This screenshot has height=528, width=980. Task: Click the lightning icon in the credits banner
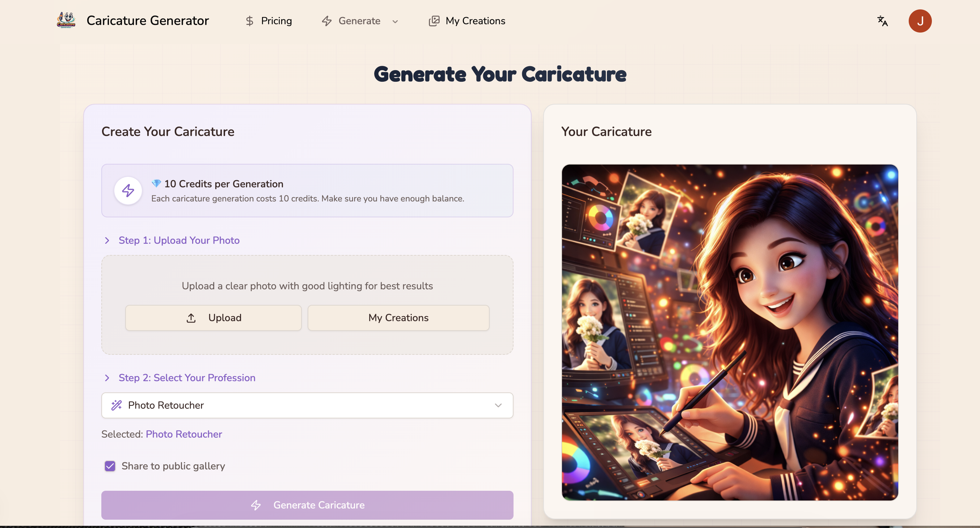128,191
